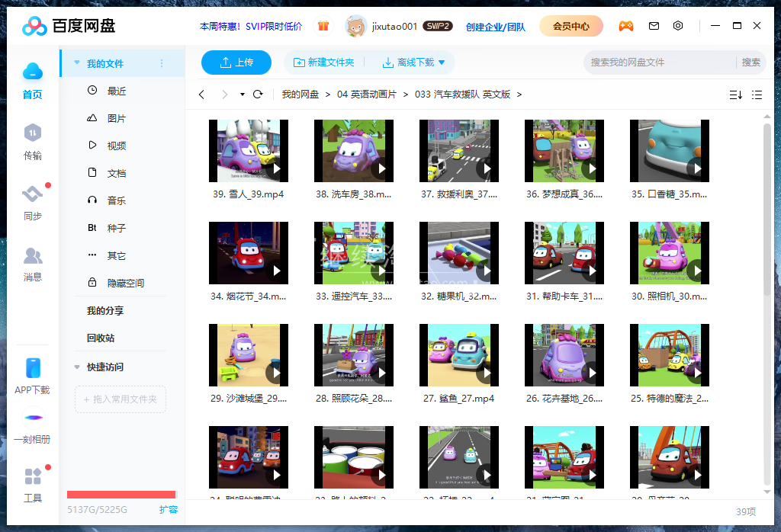Expand the 离线下载 dropdown arrow
781x532 pixels.
point(442,62)
